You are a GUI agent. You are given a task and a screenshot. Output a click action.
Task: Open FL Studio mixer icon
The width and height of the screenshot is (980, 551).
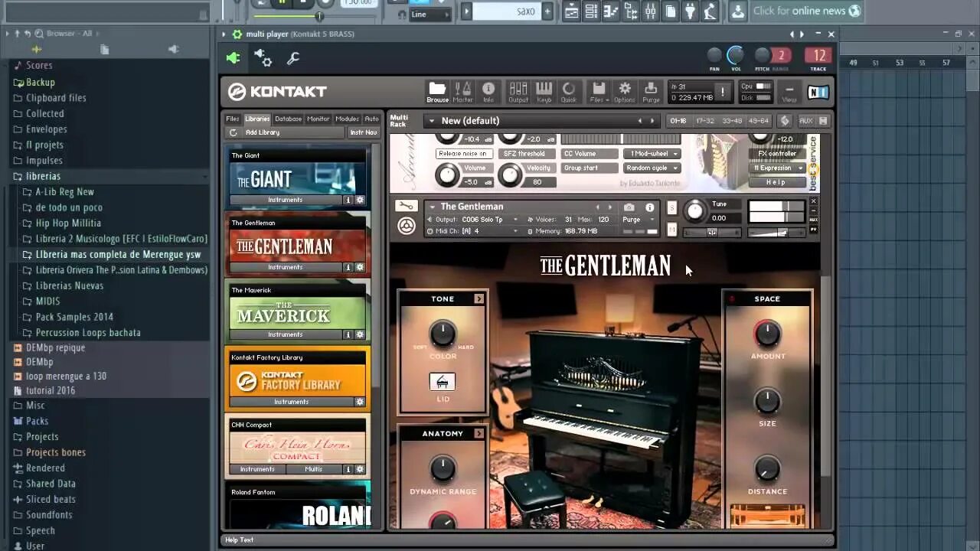click(651, 11)
